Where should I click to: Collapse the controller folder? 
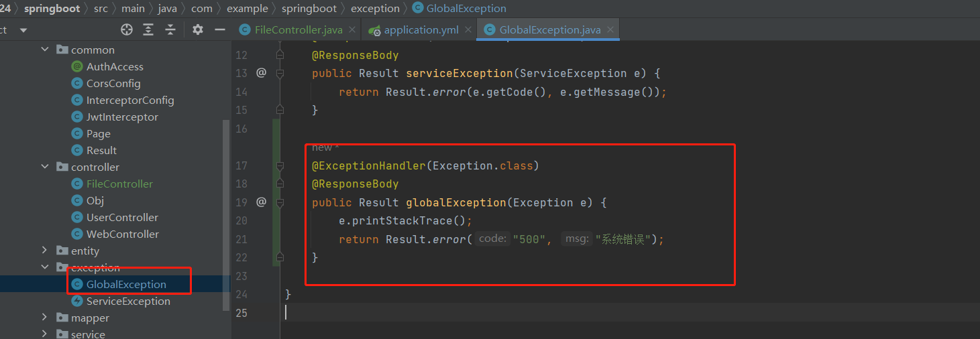point(45,167)
